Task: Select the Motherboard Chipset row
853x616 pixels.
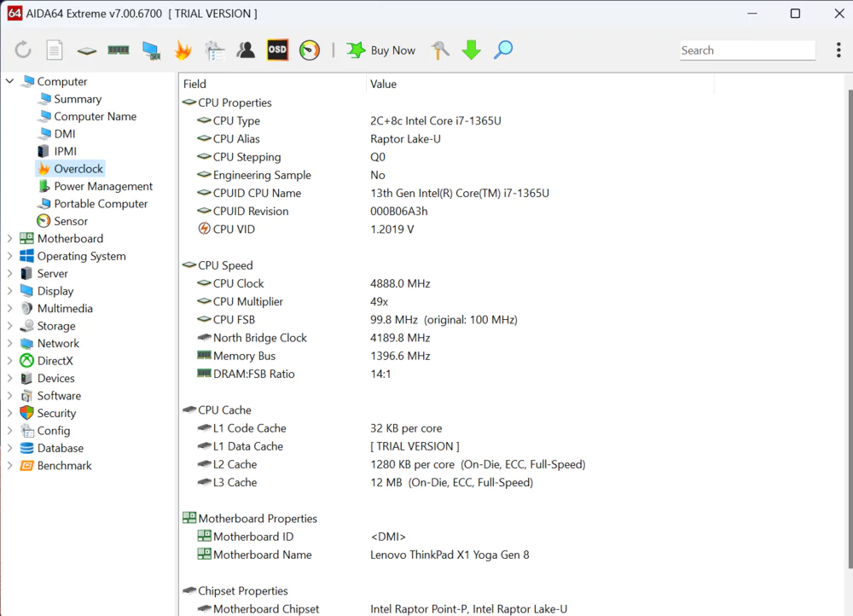Action: [446, 609]
